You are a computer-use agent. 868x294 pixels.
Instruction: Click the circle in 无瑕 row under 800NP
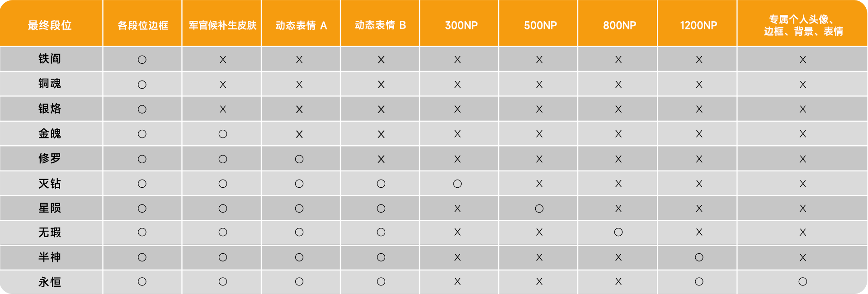point(618,232)
